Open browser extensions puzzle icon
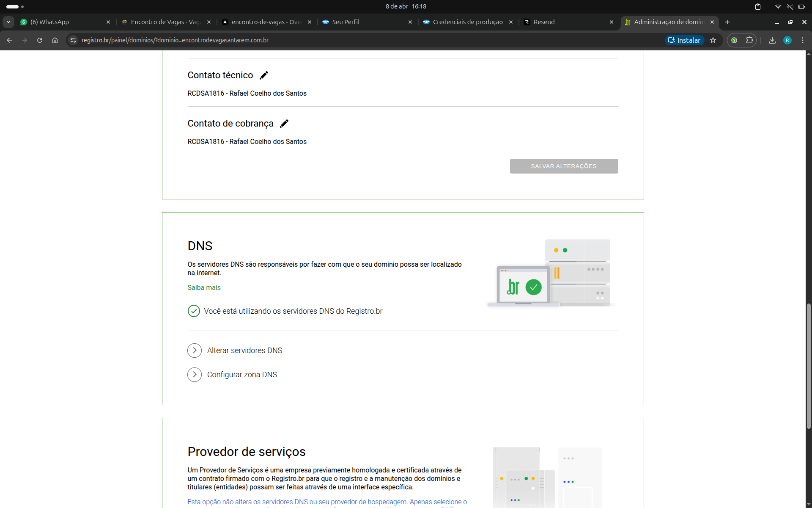The image size is (812, 508). (x=749, y=40)
